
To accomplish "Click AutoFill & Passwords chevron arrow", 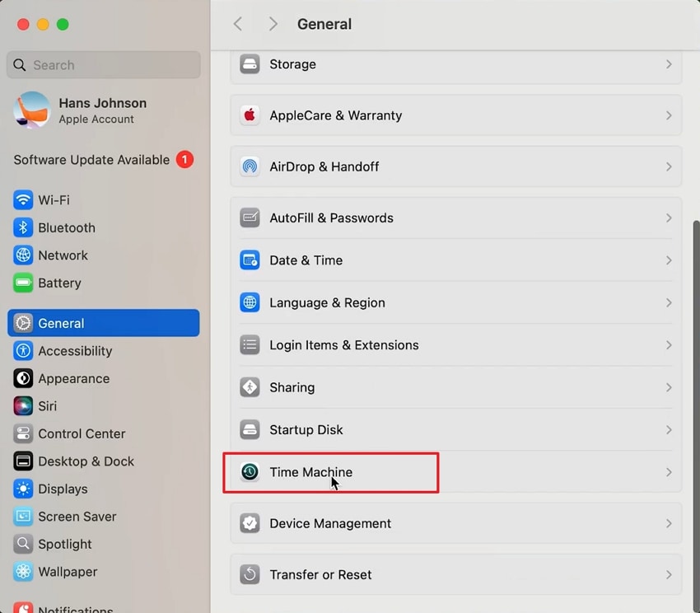I will pyautogui.click(x=669, y=218).
